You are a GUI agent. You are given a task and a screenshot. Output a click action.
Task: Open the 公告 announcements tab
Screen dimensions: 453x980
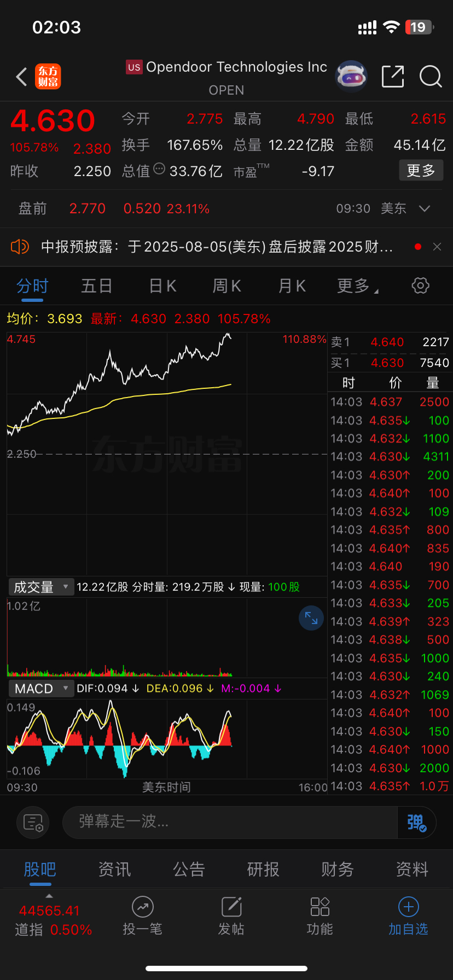tap(189, 869)
